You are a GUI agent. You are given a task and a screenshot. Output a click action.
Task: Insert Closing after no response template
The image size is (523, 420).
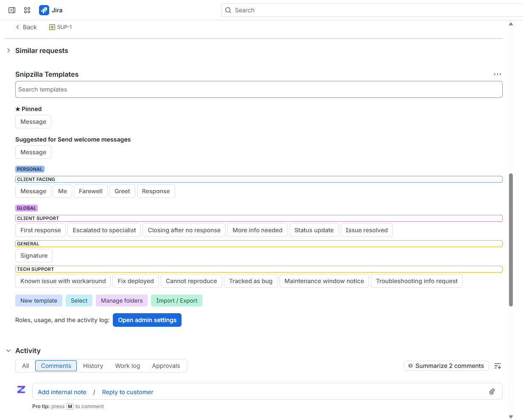tap(184, 230)
